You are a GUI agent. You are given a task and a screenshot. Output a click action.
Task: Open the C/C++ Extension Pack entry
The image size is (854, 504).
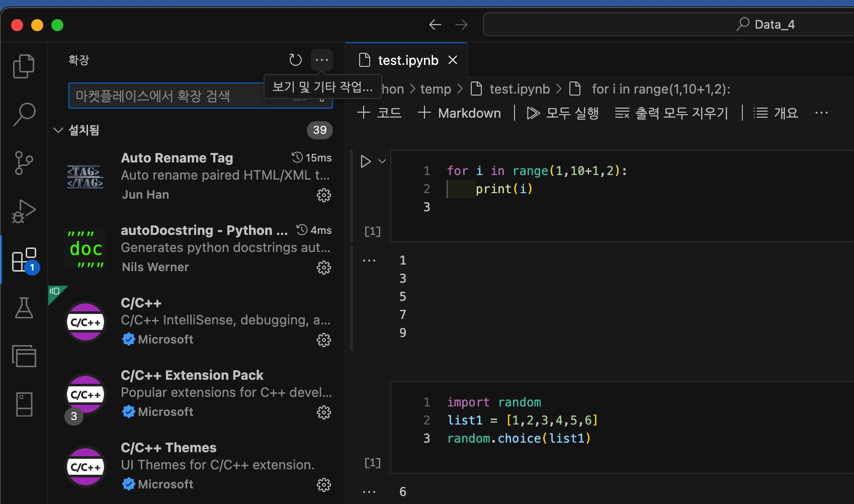197,393
